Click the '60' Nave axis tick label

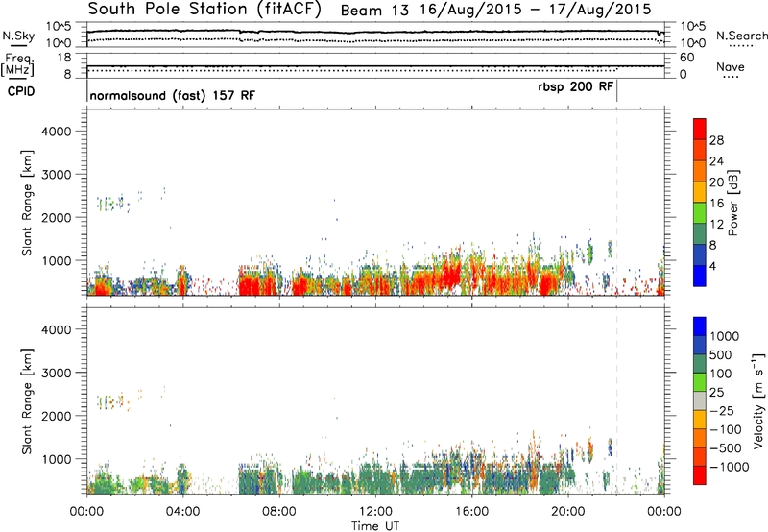[687, 58]
